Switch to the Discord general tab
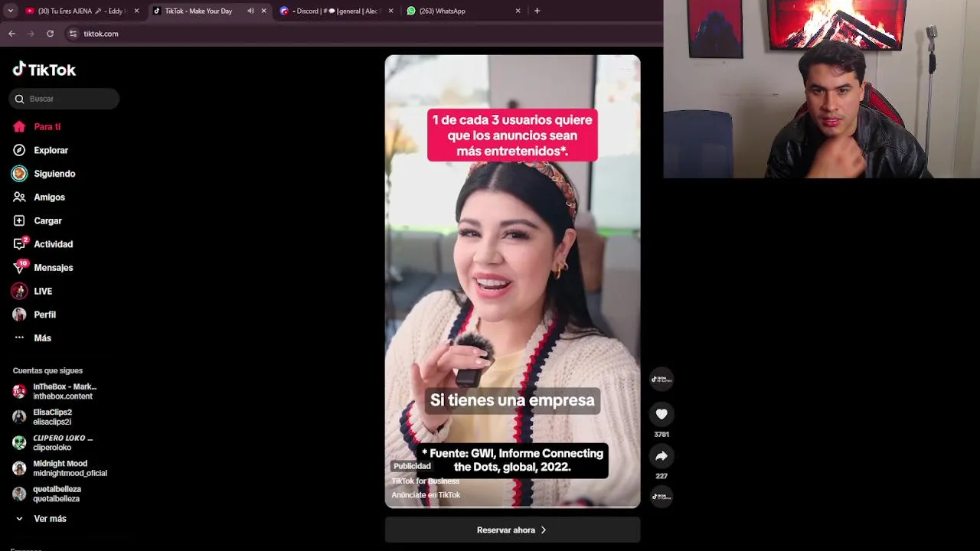Image resolution: width=980 pixels, height=551 pixels. click(337, 11)
